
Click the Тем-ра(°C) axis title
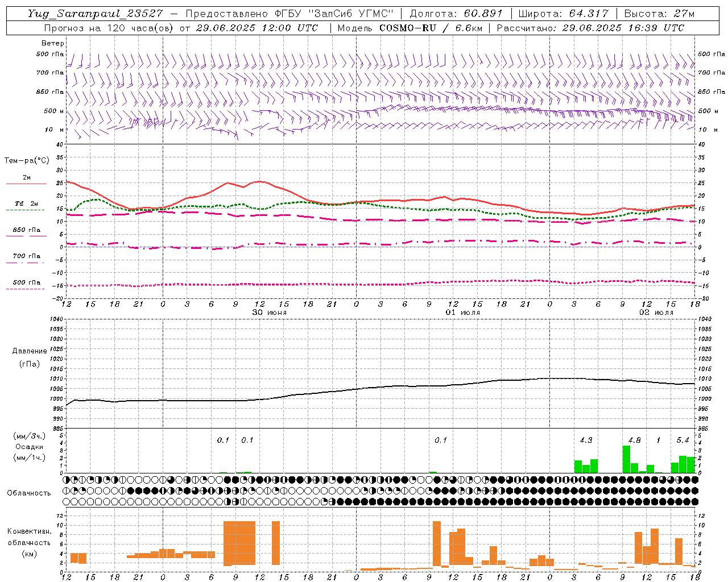tap(27, 161)
